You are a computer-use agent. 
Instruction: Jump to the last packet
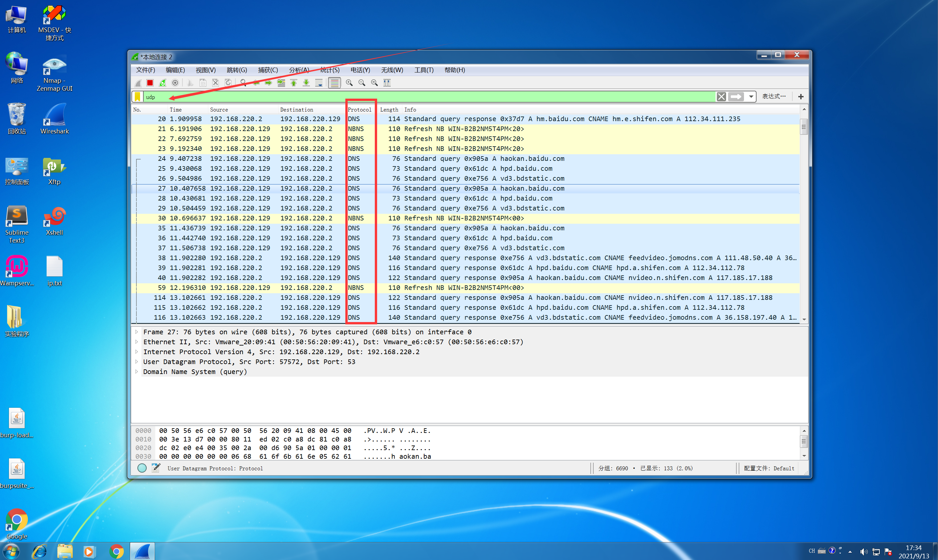click(306, 83)
